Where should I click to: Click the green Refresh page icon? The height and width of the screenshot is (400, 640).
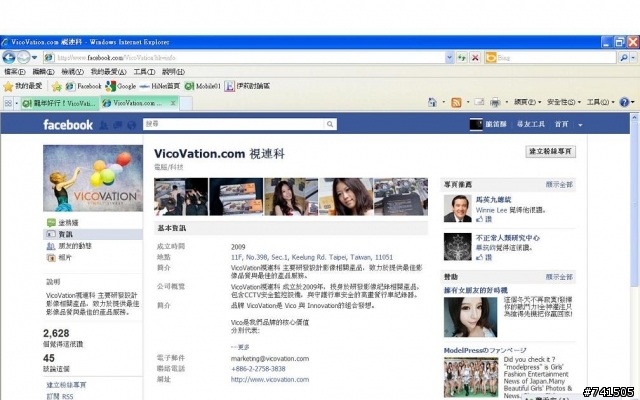[x=462, y=58]
